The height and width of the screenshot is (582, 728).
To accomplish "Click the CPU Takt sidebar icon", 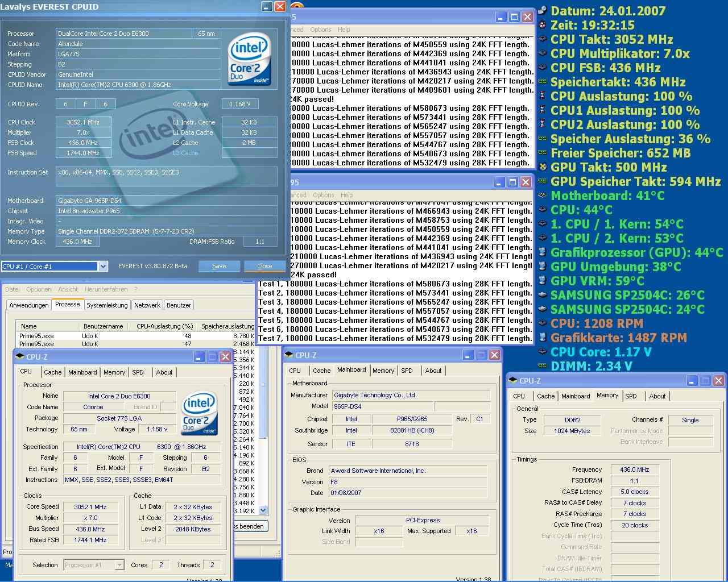I will coord(543,39).
